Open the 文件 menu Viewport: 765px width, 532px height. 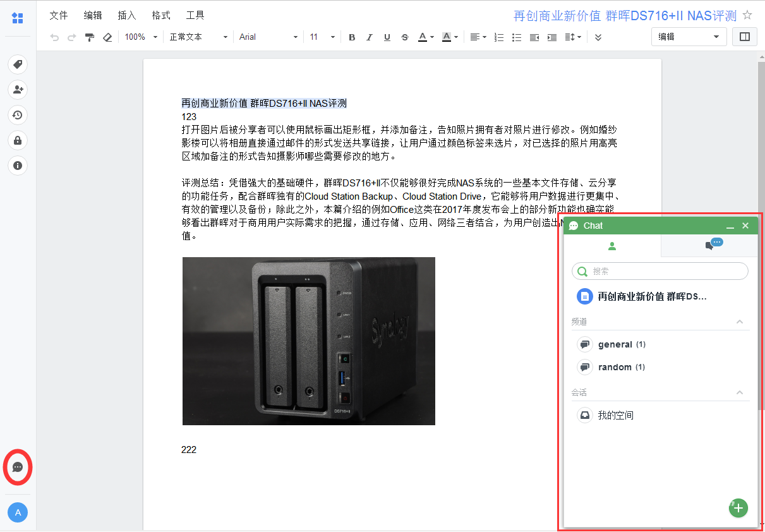tap(59, 15)
